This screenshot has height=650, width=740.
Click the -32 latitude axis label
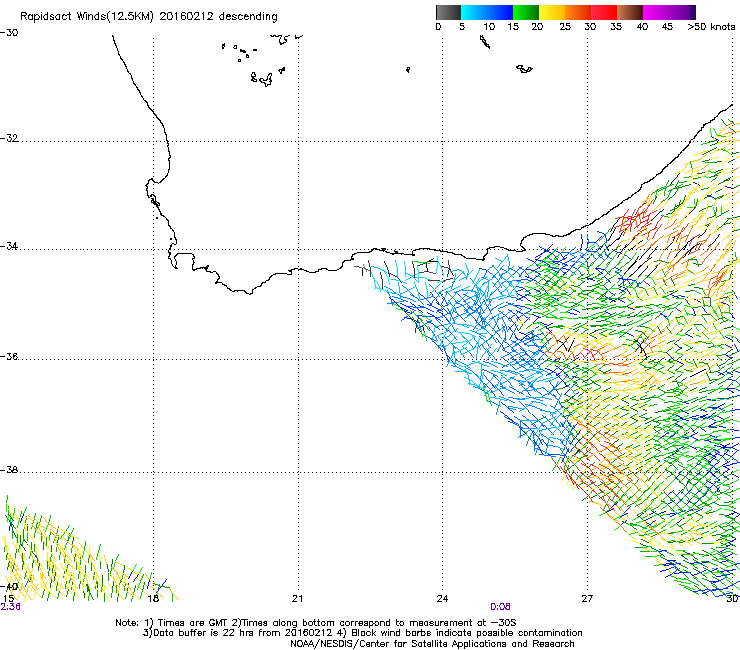point(9,138)
